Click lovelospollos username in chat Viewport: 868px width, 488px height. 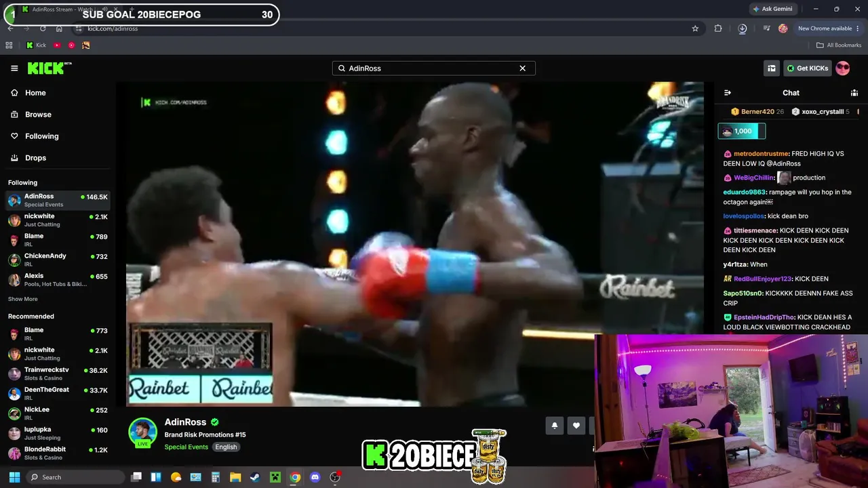click(744, 216)
